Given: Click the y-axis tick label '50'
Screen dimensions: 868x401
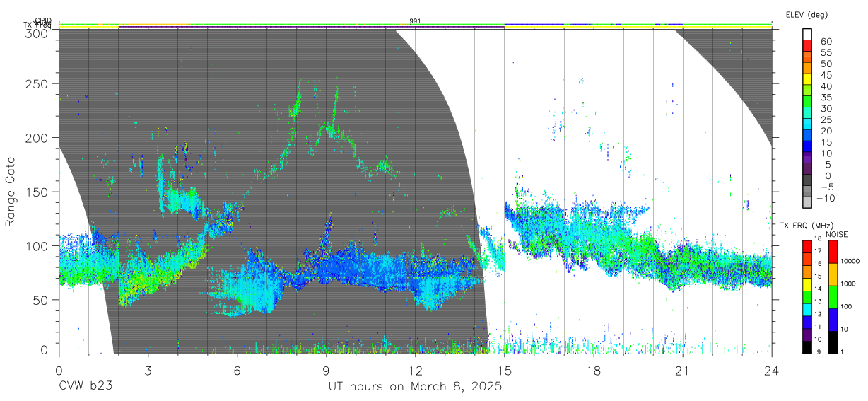Looking at the screenshot, I should coord(40,300).
